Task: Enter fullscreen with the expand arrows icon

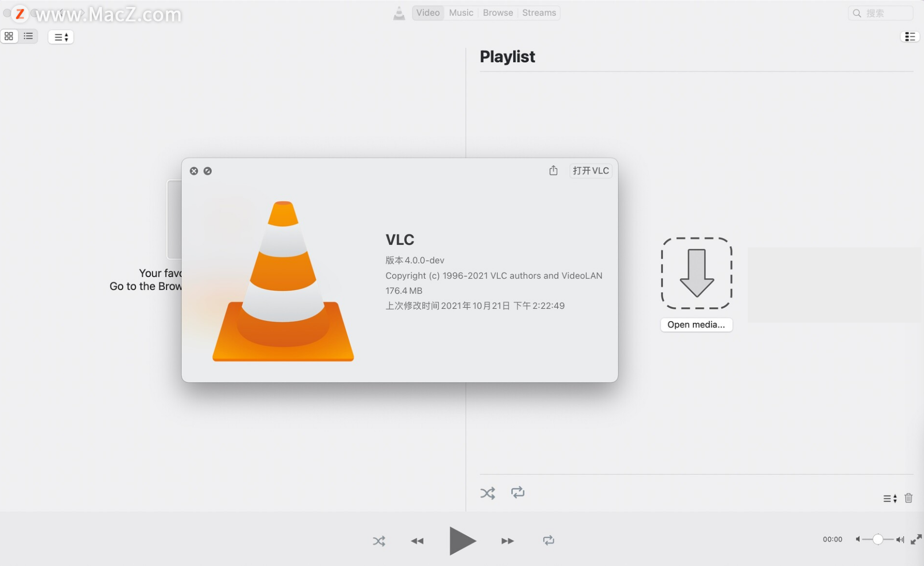Action: click(916, 539)
